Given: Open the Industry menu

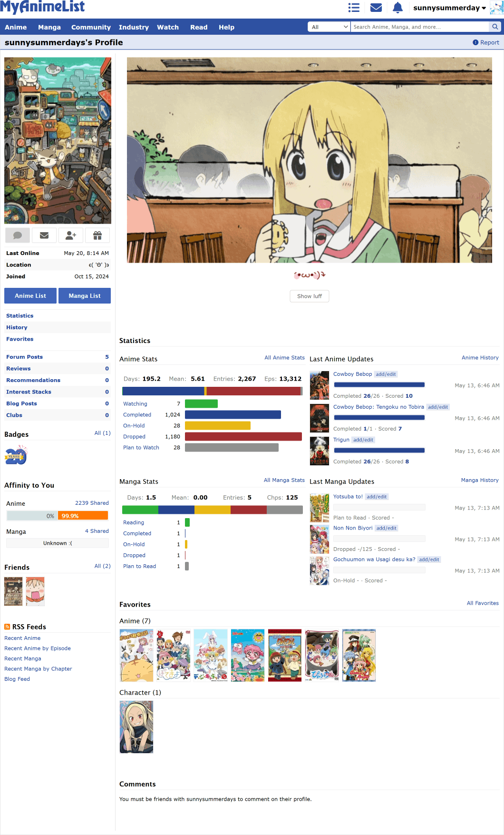Looking at the screenshot, I should [134, 27].
